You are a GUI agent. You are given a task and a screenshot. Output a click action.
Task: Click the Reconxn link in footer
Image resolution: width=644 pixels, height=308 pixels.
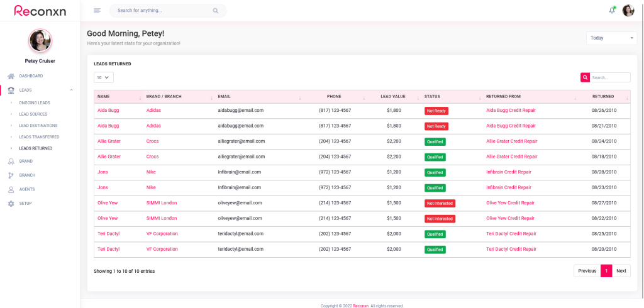coord(360,306)
